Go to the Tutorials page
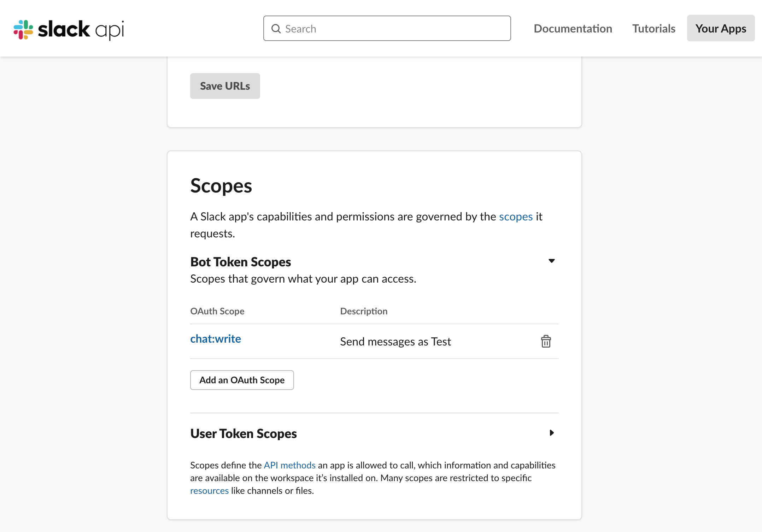Viewport: 762px width, 532px height. click(x=653, y=29)
